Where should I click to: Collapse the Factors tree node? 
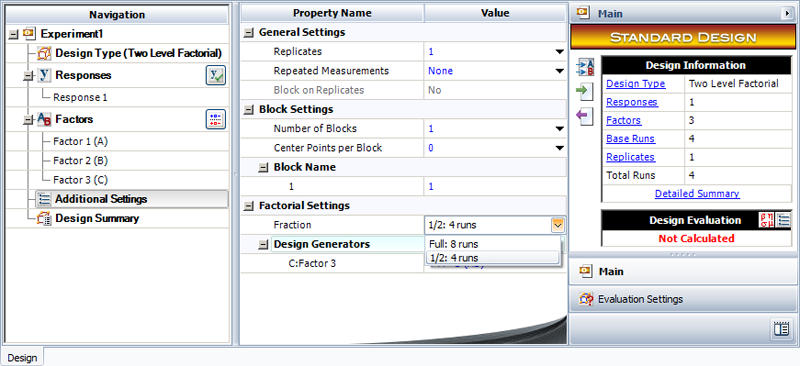point(28,120)
